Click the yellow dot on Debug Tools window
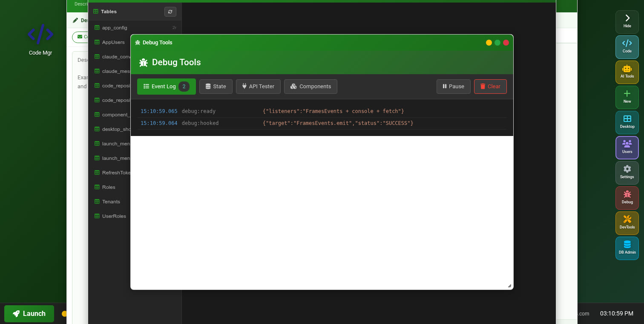Image resolution: width=644 pixels, height=324 pixels. [x=489, y=43]
